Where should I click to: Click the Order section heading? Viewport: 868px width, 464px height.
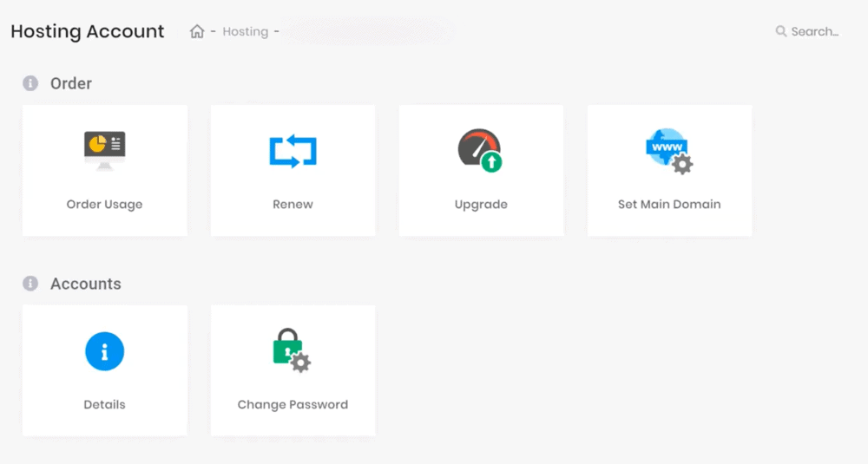pyautogui.click(x=71, y=83)
